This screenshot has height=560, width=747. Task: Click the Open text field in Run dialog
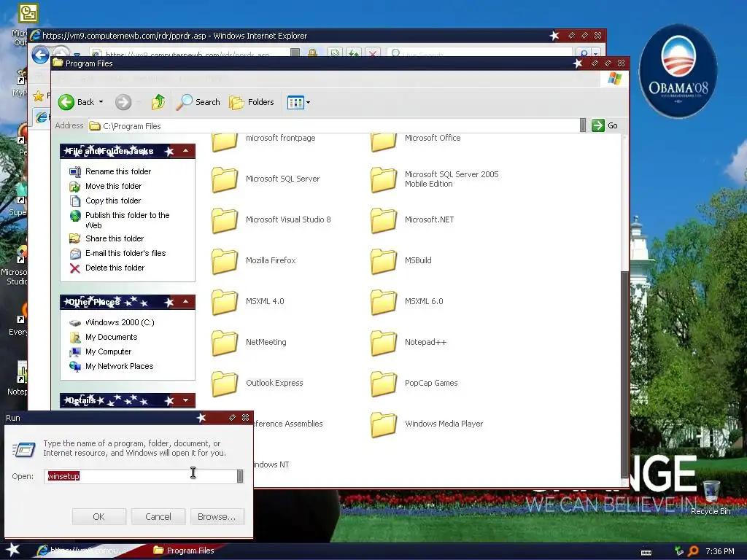(x=141, y=476)
